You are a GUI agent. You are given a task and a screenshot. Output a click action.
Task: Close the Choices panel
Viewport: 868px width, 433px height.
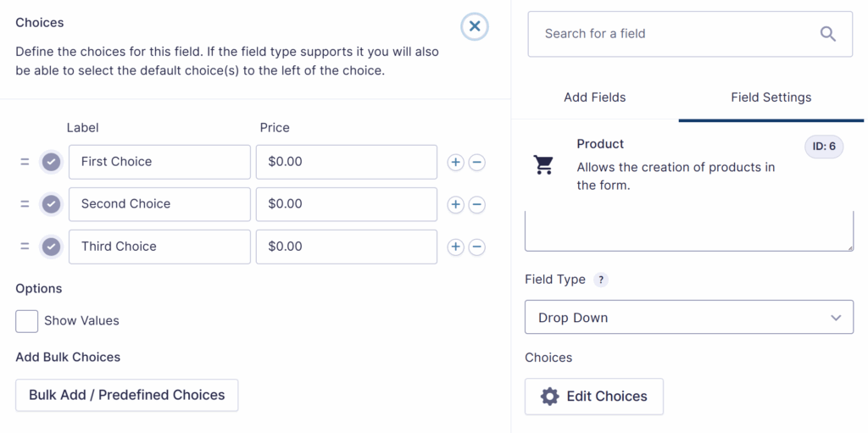(475, 26)
